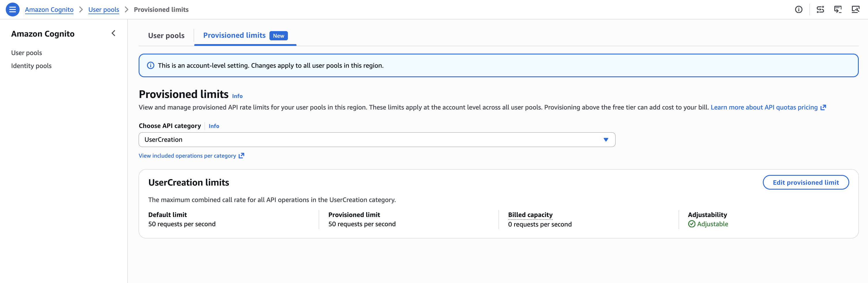Click the info icon in the blue alert banner
868x283 pixels.
[x=151, y=65]
